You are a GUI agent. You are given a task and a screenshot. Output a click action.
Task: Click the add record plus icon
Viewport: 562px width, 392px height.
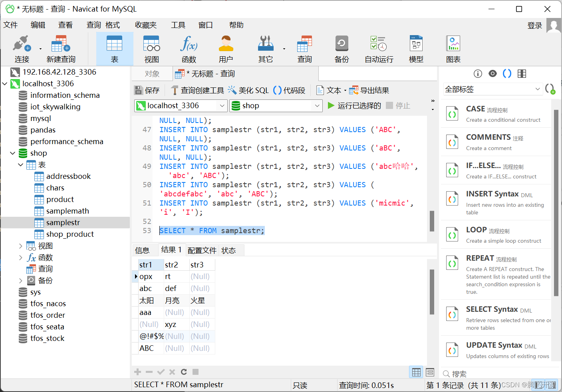pos(138,372)
